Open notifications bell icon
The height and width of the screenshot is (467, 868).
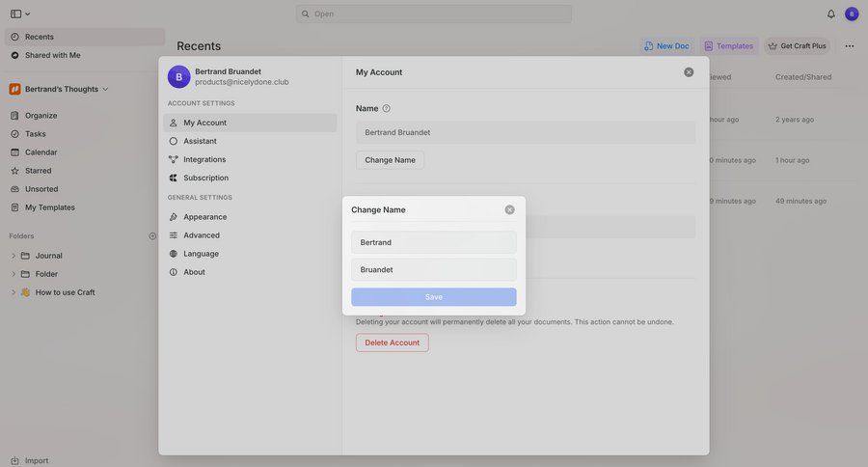tap(831, 14)
